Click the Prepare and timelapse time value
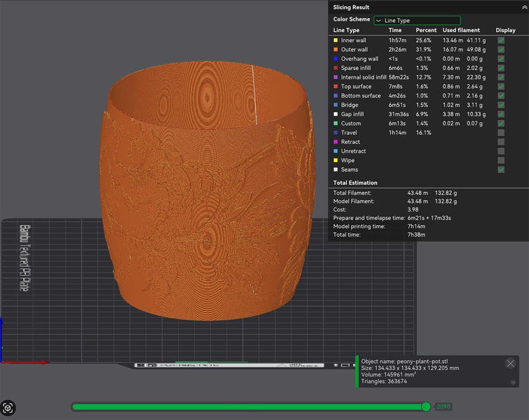 tap(429, 218)
